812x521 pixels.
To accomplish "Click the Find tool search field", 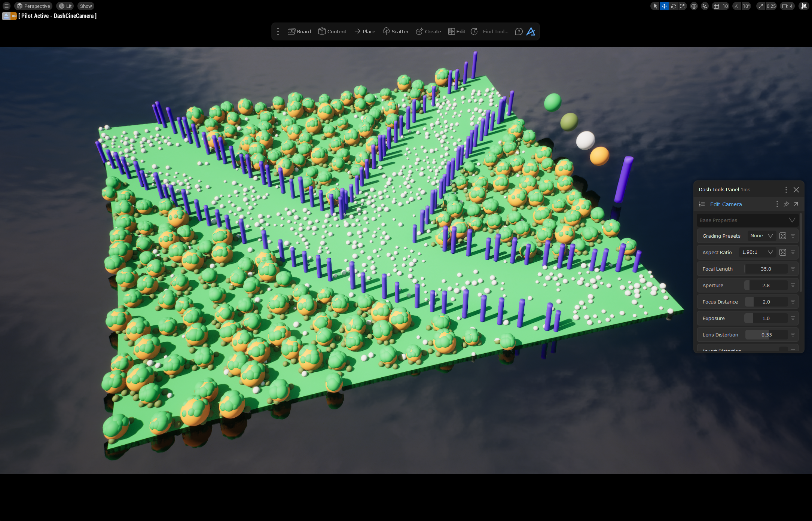I will pos(495,31).
